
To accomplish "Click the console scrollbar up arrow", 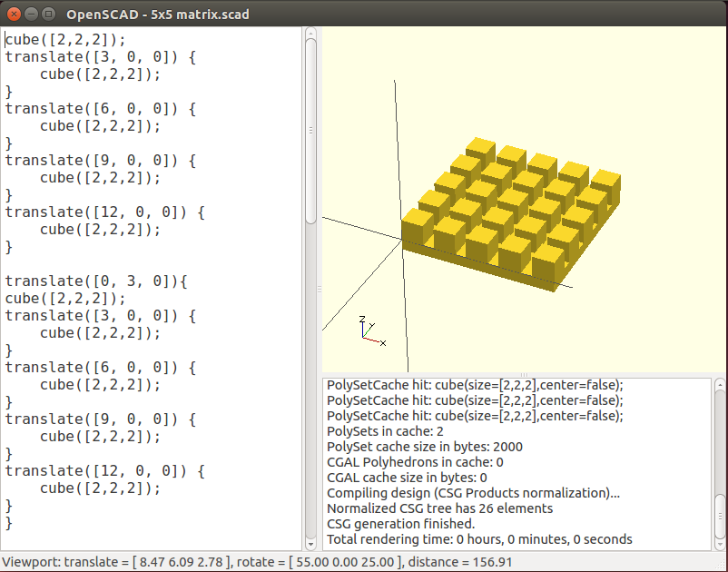I will tap(720, 385).
